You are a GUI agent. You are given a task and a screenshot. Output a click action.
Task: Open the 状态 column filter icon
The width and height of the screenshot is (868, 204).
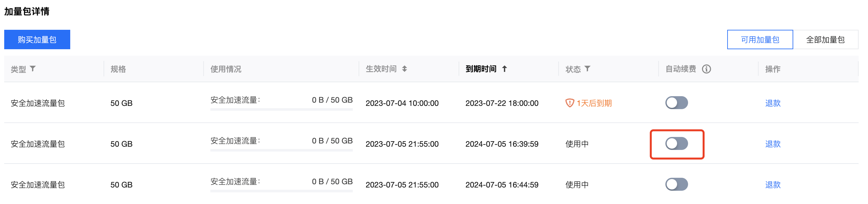587,69
